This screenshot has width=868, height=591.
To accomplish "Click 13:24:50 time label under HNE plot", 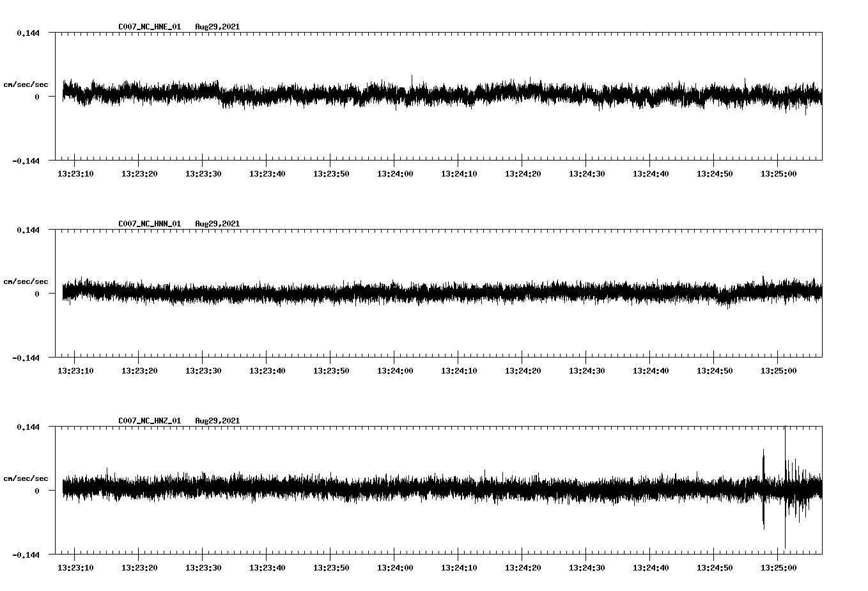I will (x=715, y=173).
